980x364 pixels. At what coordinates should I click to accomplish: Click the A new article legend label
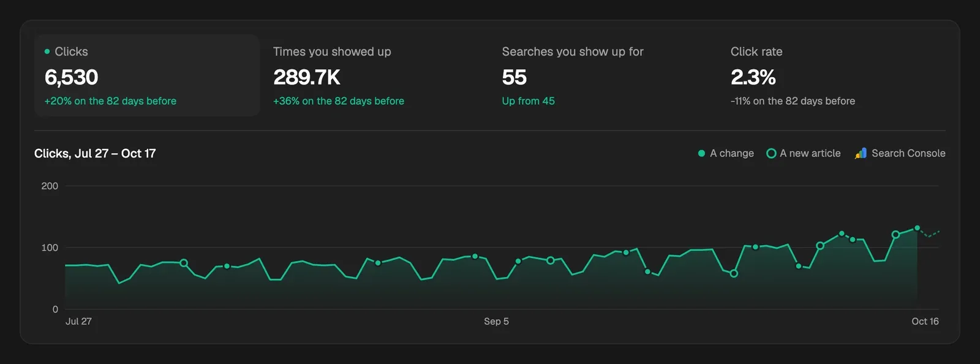pos(810,153)
